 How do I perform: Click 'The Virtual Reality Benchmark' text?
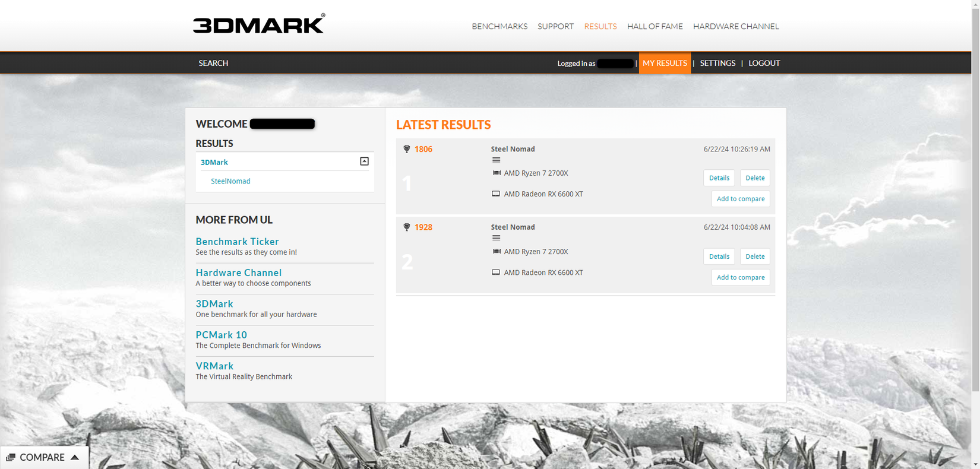point(244,376)
